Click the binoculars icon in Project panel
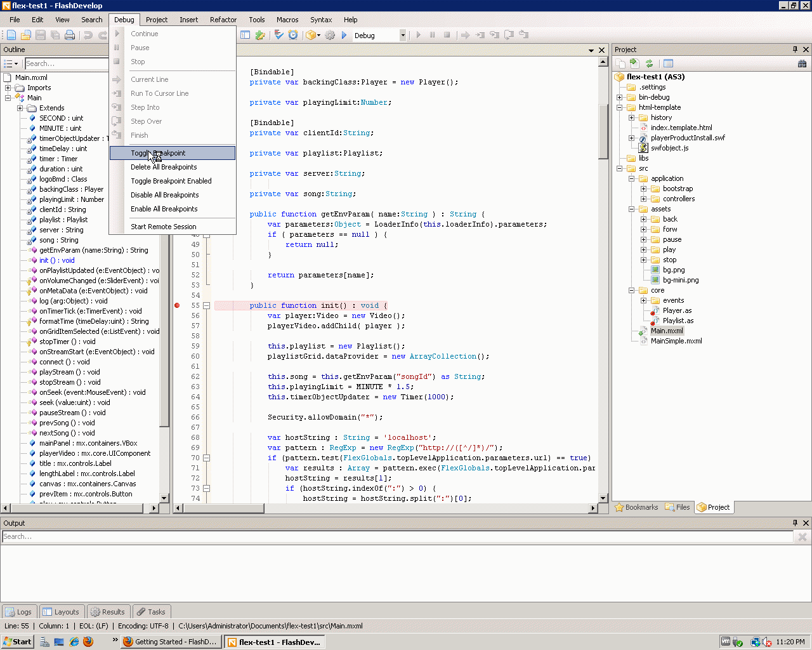 pyautogui.click(x=802, y=63)
